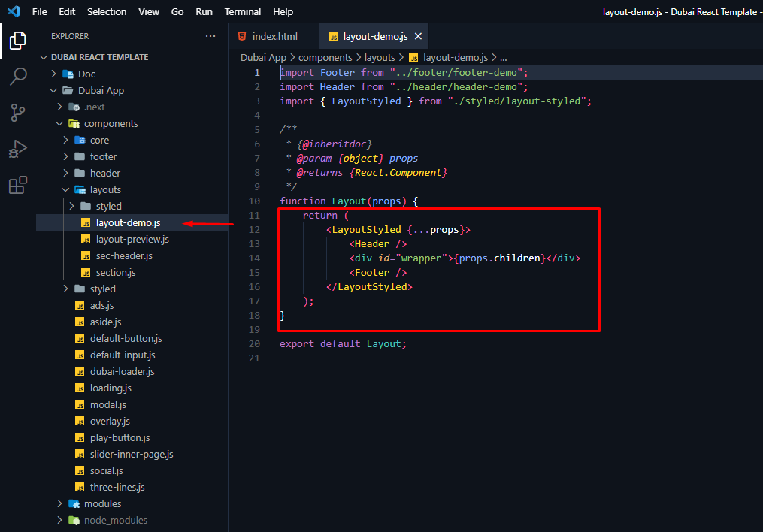This screenshot has width=763, height=532.
Task: Select the layout-demo.js editor tab
Action: coord(374,36)
